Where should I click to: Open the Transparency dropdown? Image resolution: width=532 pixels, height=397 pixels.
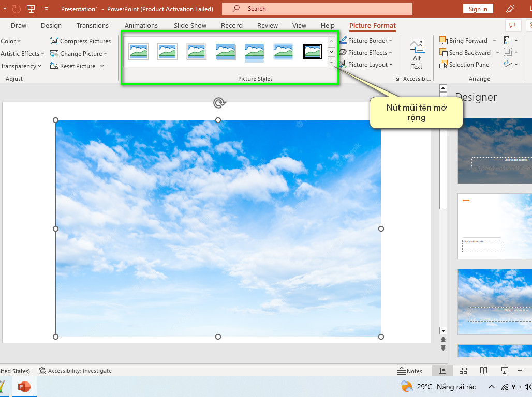21,66
